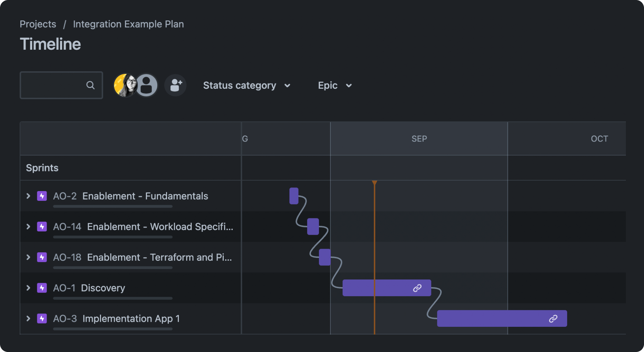The width and height of the screenshot is (644, 352).
Task: Click link icon on Implementation App 1 bar
Action: 553,318
